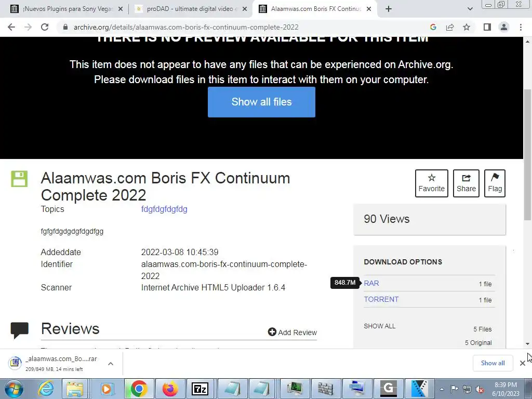Click Internet Archive HTML5 Uploader 1.6.4 text
532x399 pixels.
click(213, 287)
